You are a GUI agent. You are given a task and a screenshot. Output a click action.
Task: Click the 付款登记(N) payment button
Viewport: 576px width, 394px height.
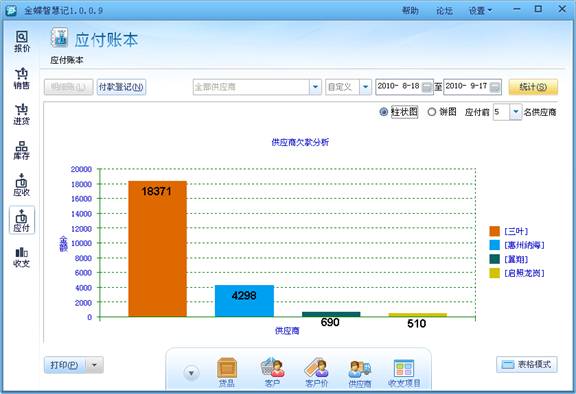(121, 87)
